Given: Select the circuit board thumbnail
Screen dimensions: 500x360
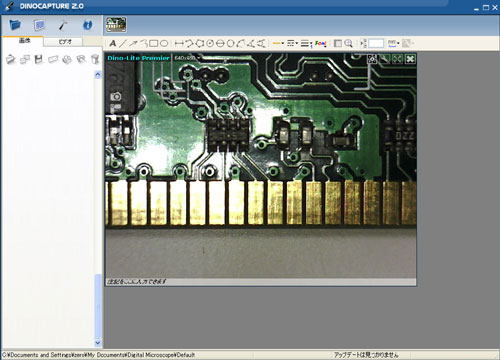Looking at the screenshot, I should (x=116, y=25).
